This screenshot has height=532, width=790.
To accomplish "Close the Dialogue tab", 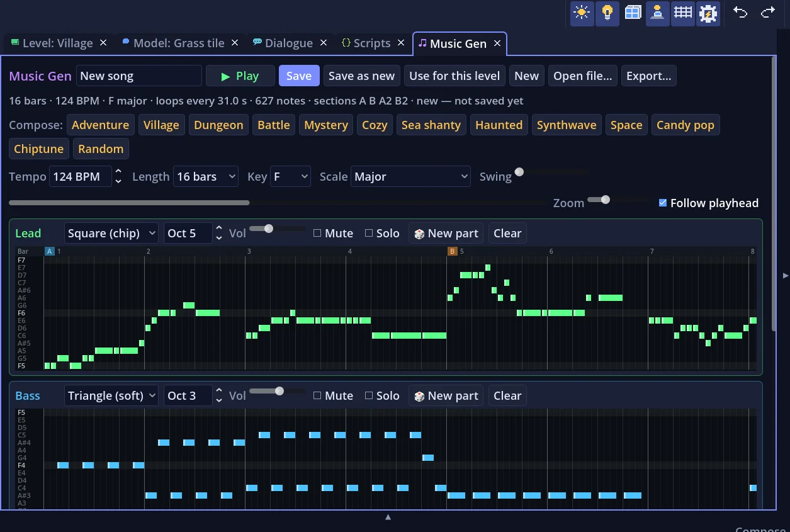I will point(324,43).
